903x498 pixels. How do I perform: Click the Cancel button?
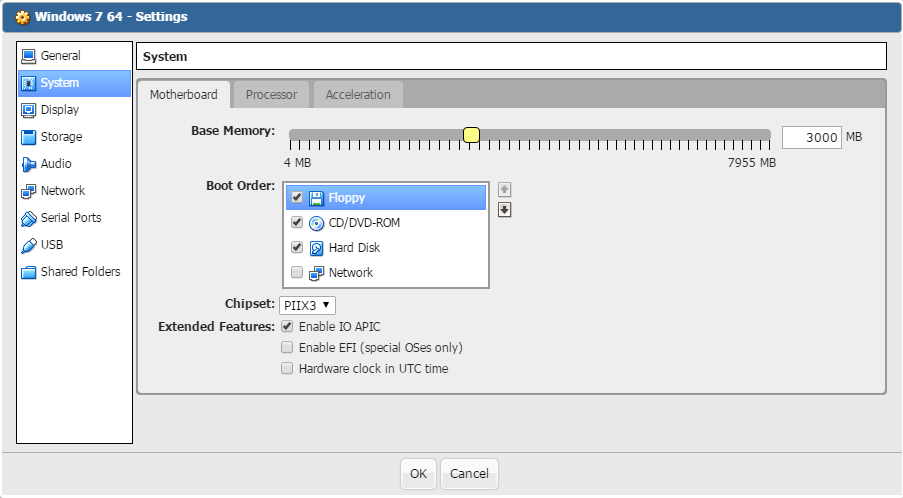coord(469,474)
